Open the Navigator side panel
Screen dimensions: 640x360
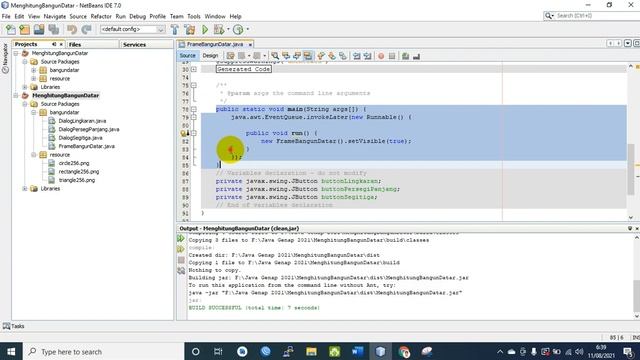(5, 58)
